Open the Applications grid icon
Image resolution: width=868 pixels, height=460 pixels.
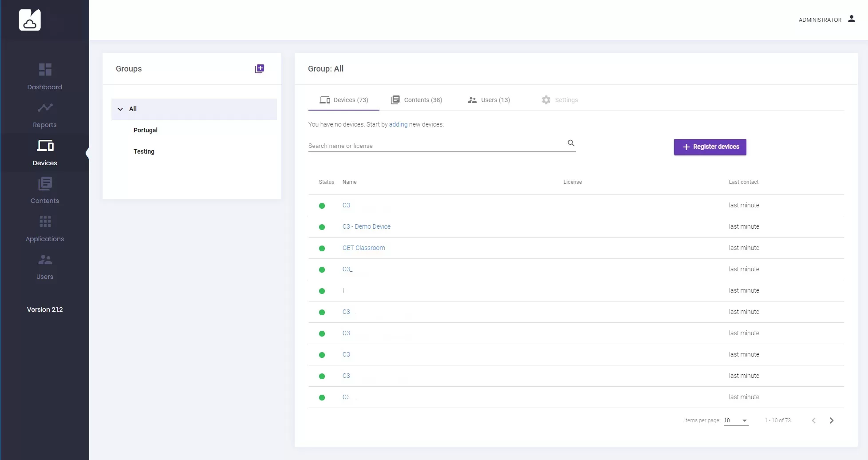[45, 221]
